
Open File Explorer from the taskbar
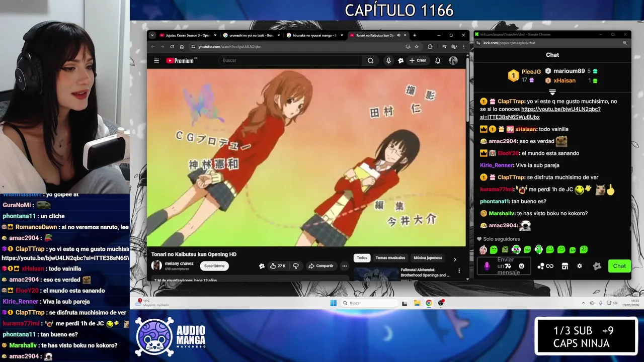417,303
